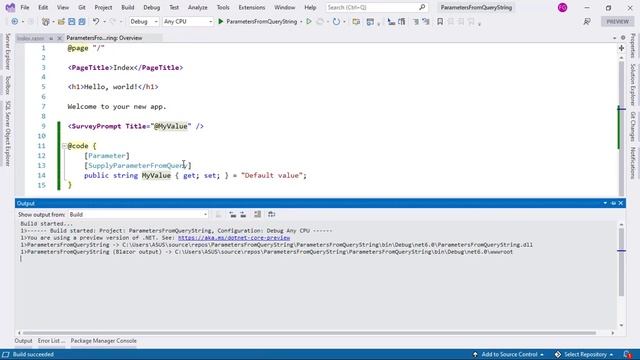Image resolution: width=640 pixels, height=360 pixels.
Task: Open the Any CPU platform dropdown
Action: (x=187, y=22)
